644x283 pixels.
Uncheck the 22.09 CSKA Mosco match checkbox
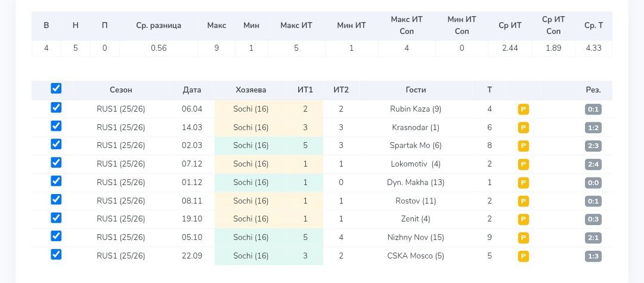(x=56, y=254)
